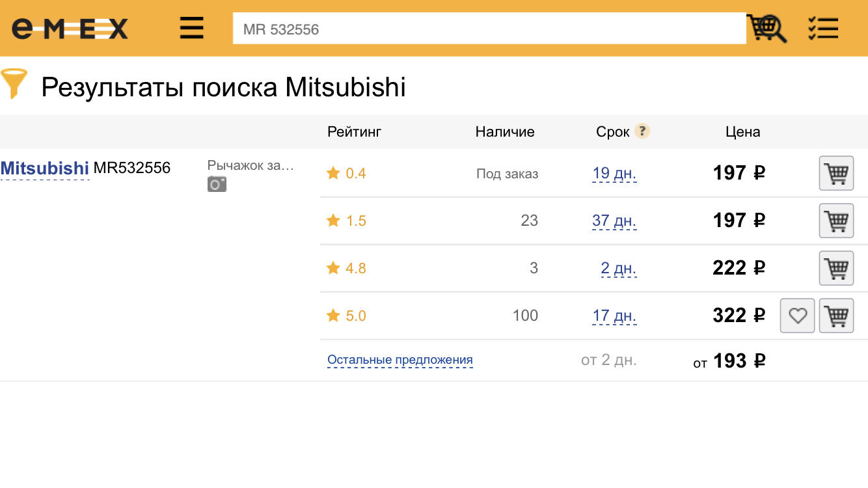Open the part photo camera icon
This screenshot has height=488, width=868.
coord(217,184)
